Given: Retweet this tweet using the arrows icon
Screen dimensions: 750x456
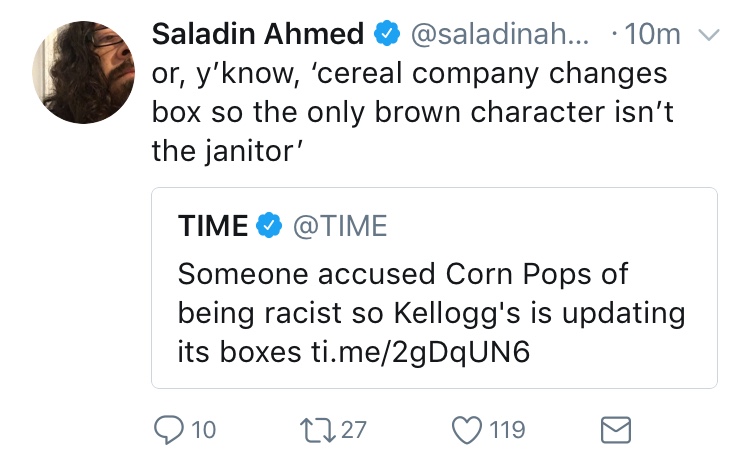Looking at the screenshot, I should (x=318, y=430).
